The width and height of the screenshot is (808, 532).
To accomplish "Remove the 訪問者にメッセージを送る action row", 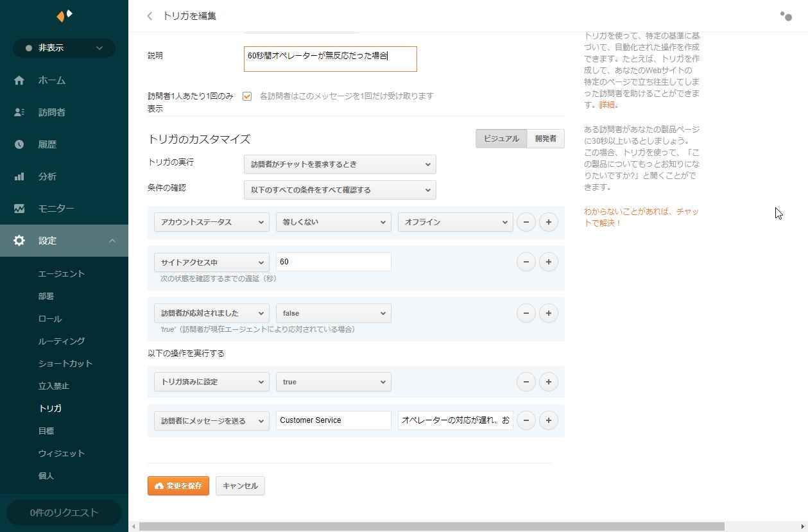I will (526, 420).
